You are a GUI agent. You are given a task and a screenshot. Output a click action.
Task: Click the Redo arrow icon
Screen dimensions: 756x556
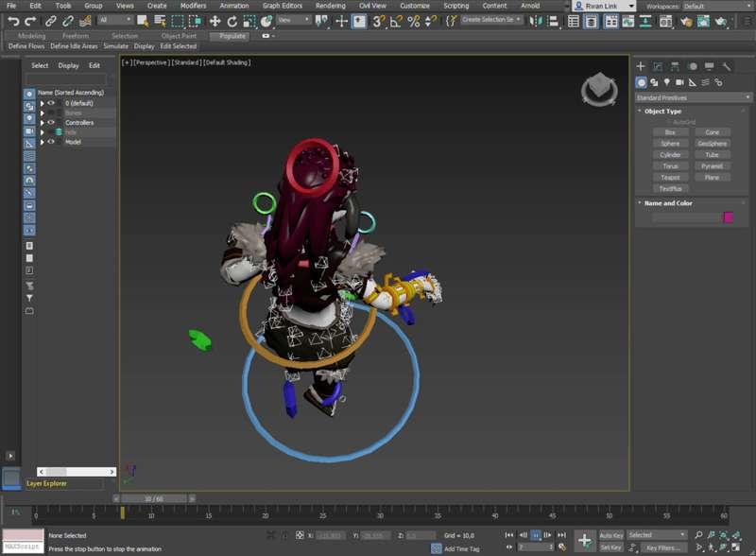click(30, 21)
